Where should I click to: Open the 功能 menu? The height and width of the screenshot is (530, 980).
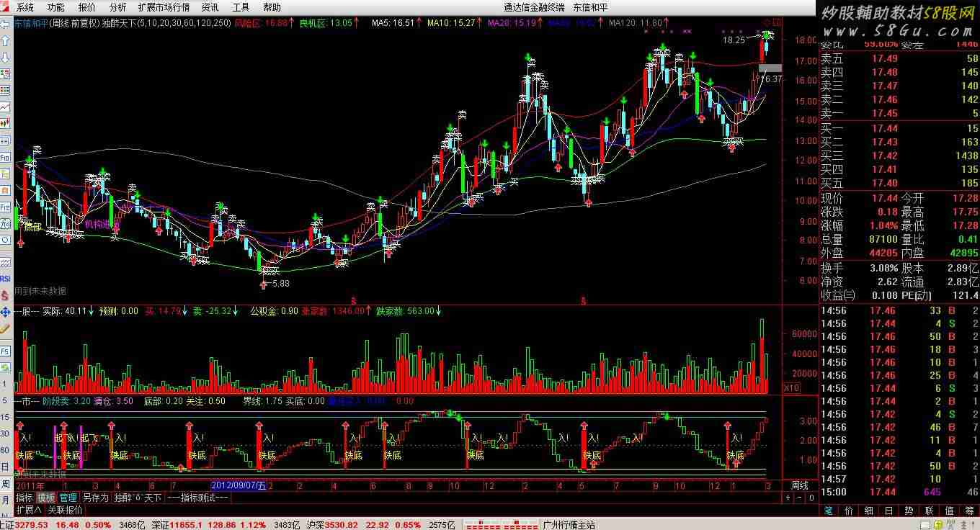pyautogui.click(x=55, y=7)
